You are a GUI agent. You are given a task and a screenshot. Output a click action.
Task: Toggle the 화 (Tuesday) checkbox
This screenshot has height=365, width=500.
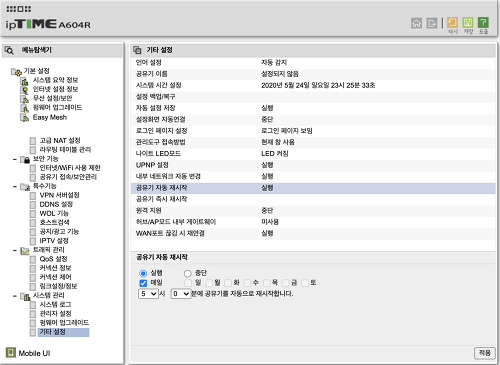[x=228, y=283]
